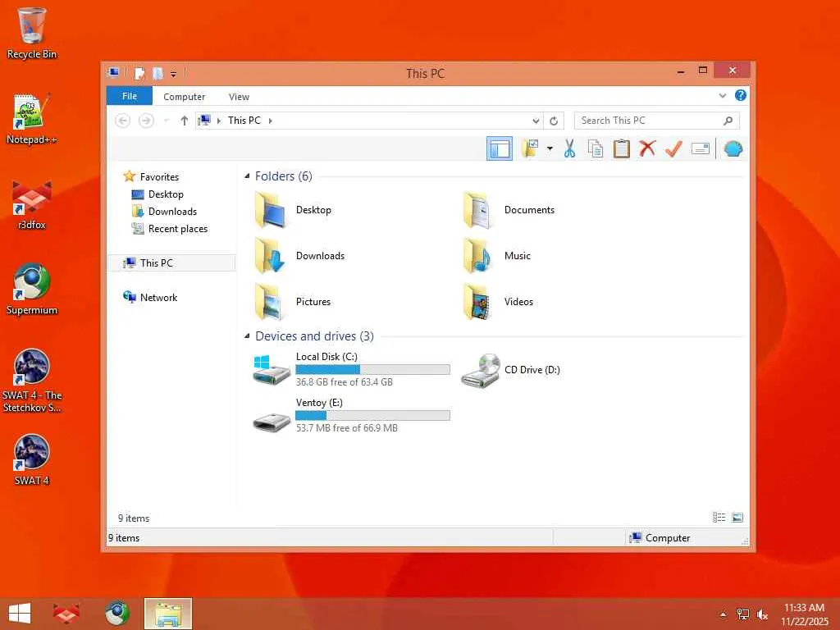Click Properties quick access toolbar icon
Viewport: 840px width, 630px height.
coord(139,73)
